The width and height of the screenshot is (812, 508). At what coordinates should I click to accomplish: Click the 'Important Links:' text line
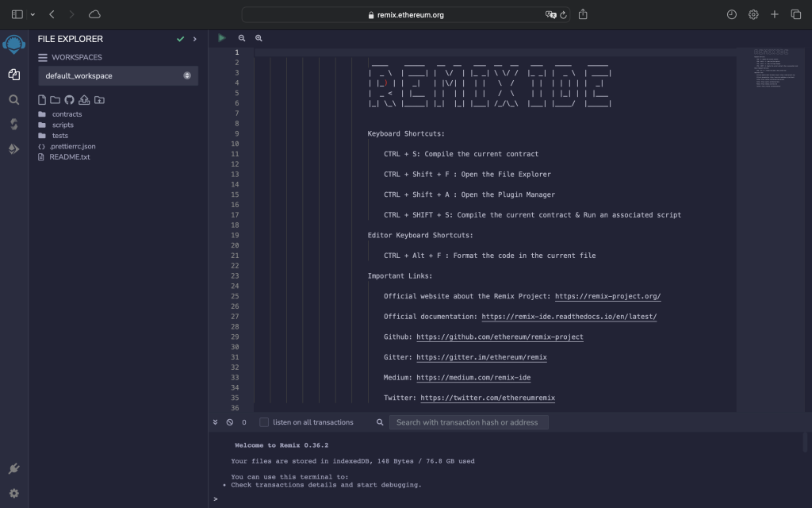click(x=400, y=276)
